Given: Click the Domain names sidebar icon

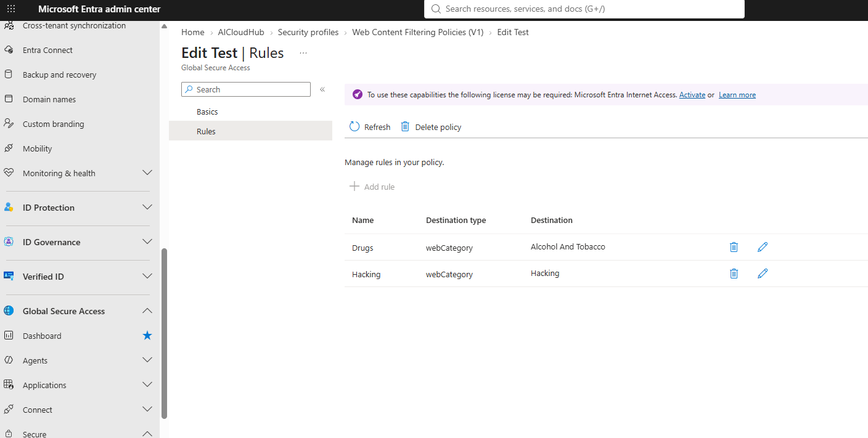Looking at the screenshot, I should 9,99.
